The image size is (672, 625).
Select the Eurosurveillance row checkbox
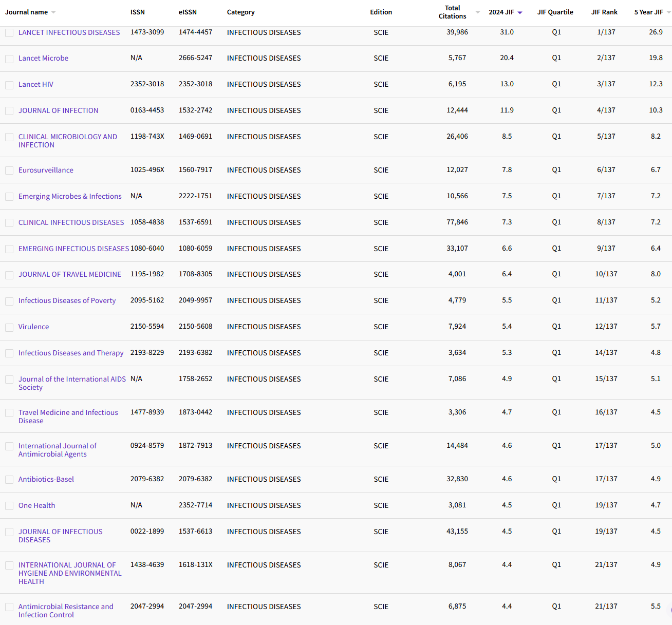coord(9,170)
